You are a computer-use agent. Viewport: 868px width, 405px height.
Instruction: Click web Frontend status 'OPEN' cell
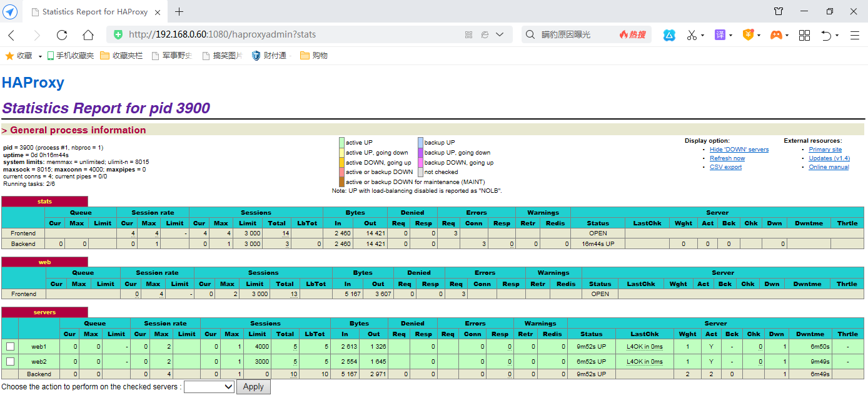click(600, 294)
